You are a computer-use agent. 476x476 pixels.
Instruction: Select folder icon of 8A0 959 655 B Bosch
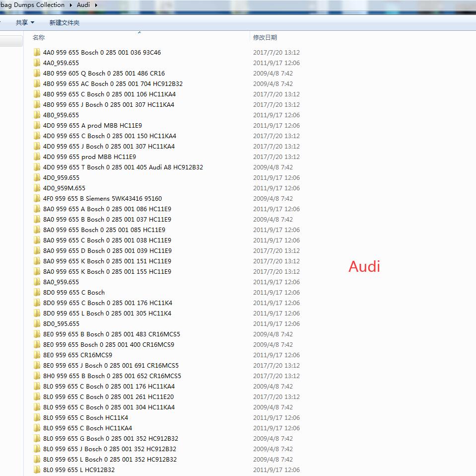point(37,219)
